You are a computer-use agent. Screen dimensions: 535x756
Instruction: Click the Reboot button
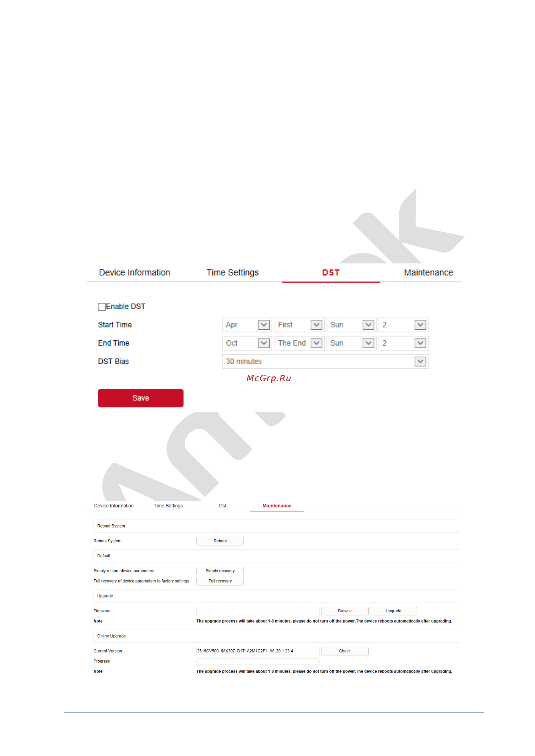coord(220,541)
